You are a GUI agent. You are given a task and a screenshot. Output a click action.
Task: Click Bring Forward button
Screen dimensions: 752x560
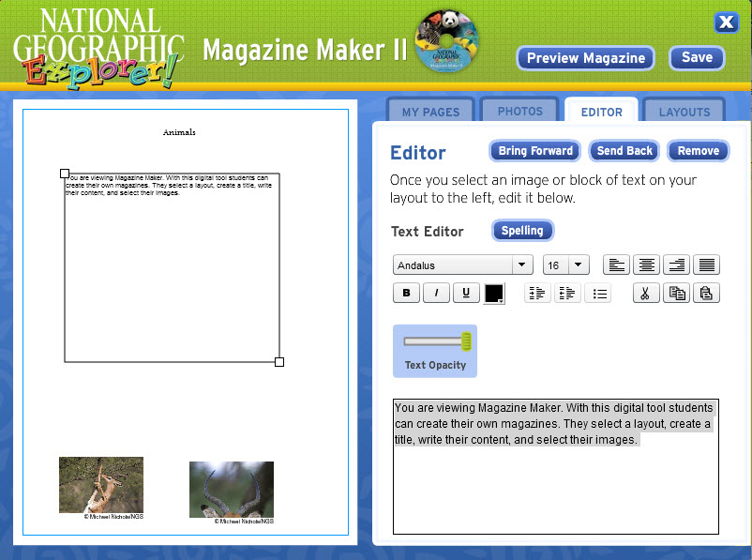[535, 151]
